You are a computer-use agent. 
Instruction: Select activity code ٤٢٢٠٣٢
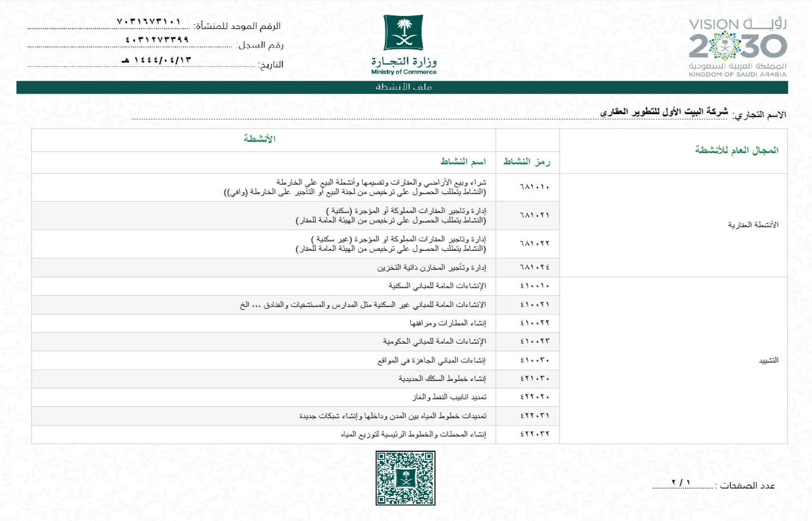point(535,434)
